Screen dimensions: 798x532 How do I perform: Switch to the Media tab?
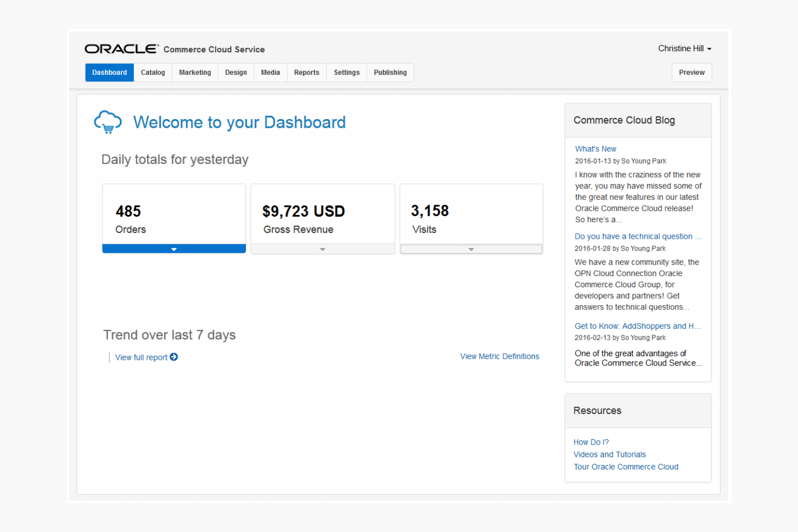[270, 72]
